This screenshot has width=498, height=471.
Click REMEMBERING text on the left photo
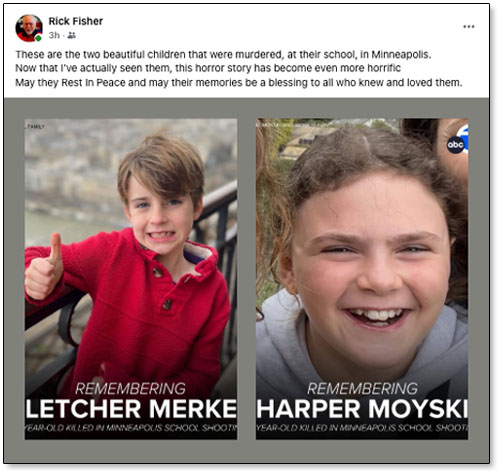coord(130,389)
